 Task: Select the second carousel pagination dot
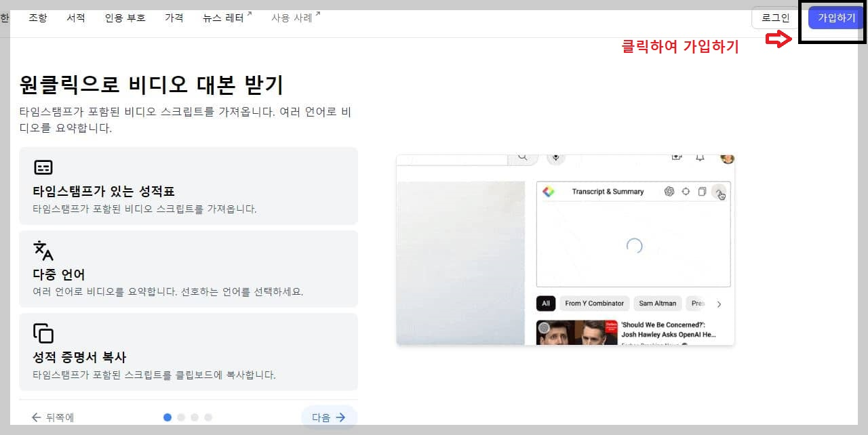181,417
